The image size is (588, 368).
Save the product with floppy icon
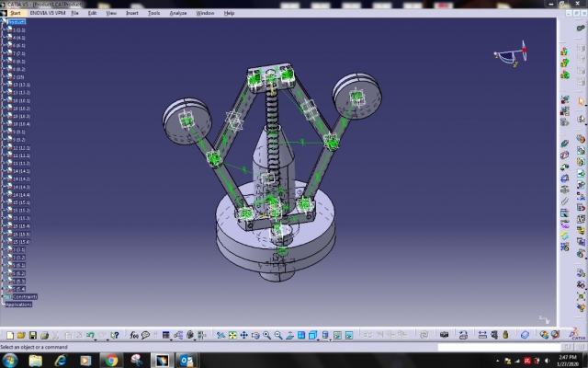click(x=33, y=335)
